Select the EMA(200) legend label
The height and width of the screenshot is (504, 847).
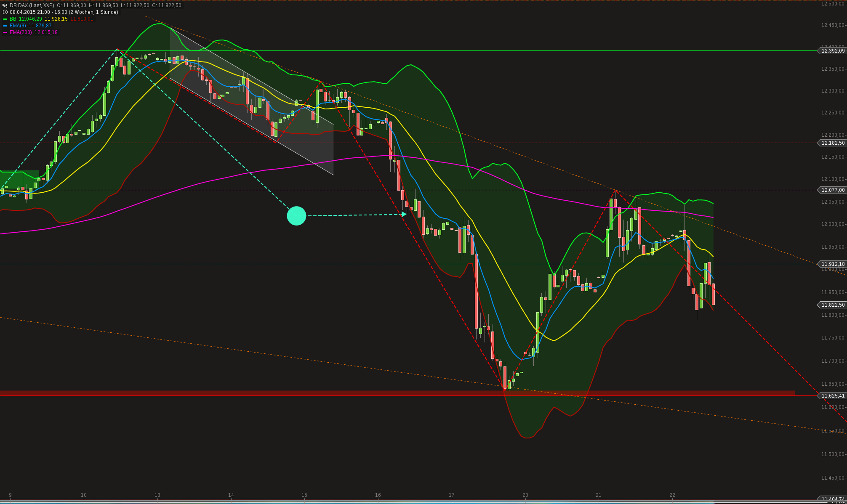coord(21,32)
